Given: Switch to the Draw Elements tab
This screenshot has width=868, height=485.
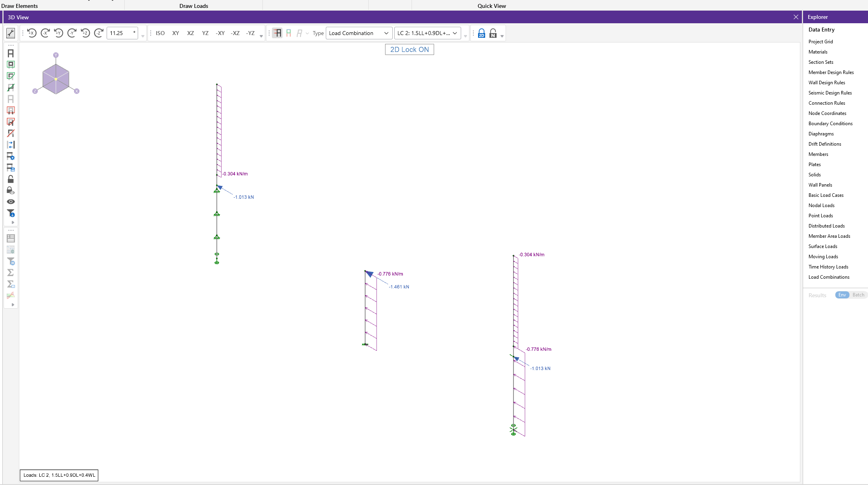Looking at the screenshot, I should [x=20, y=6].
